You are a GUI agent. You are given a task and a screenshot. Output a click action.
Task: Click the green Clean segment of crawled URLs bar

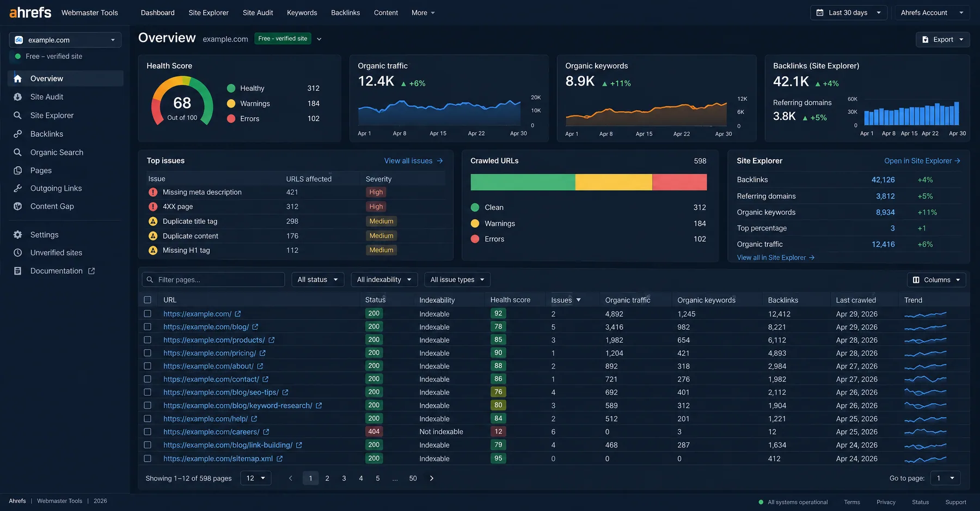point(523,182)
